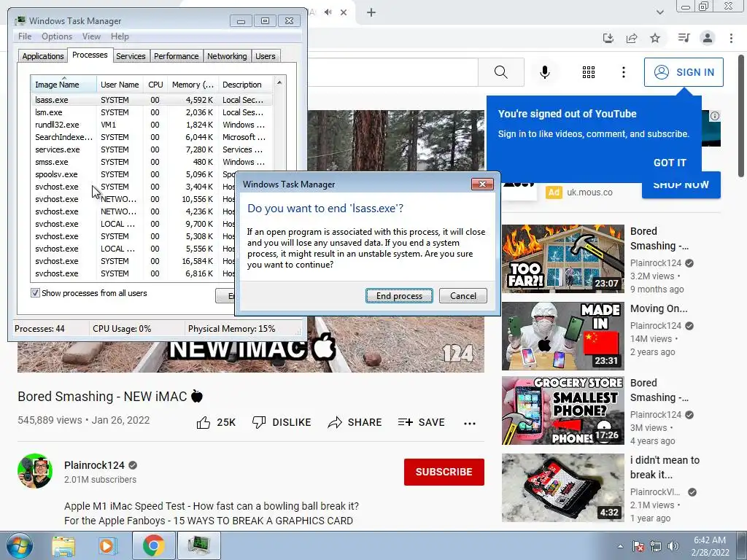Screen dimensions: 747x560
Task: Click the red SUBSCRIBE button
Action: [444, 472]
